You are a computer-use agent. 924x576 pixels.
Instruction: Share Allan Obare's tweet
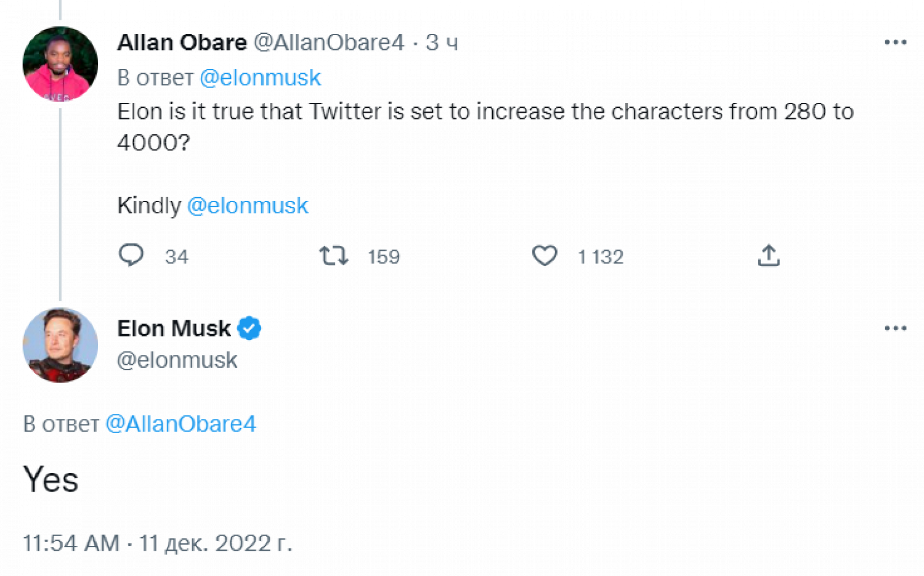click(x=768, y=255)
